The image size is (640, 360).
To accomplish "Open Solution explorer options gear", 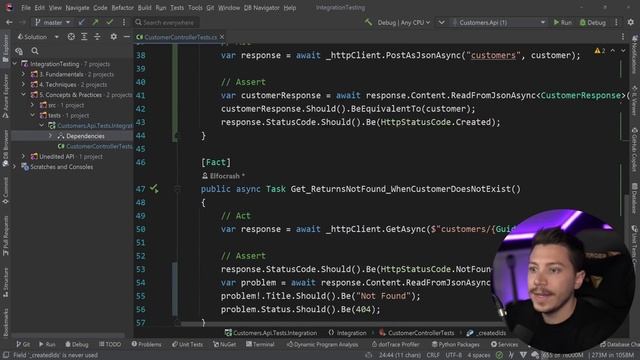I will 113,37.
